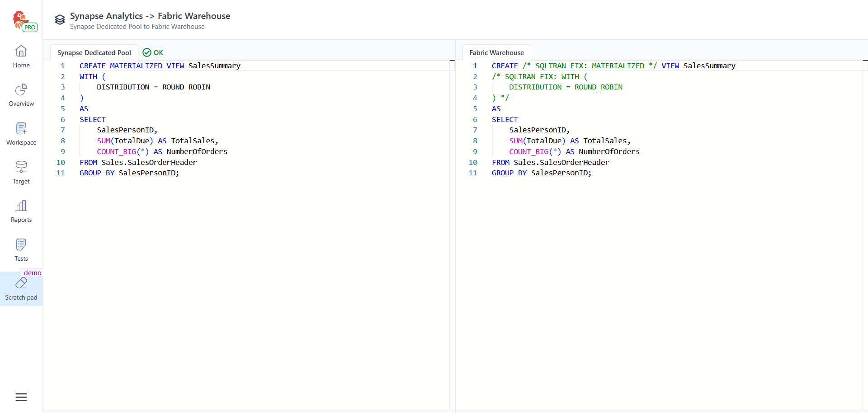Select the Target database icon
868x413 pixels.
tap(21, 167)
